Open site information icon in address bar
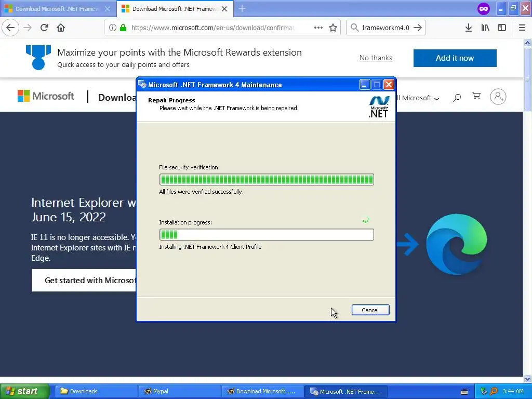Viewport: 532px width, 399px height. tap(113, 28)
